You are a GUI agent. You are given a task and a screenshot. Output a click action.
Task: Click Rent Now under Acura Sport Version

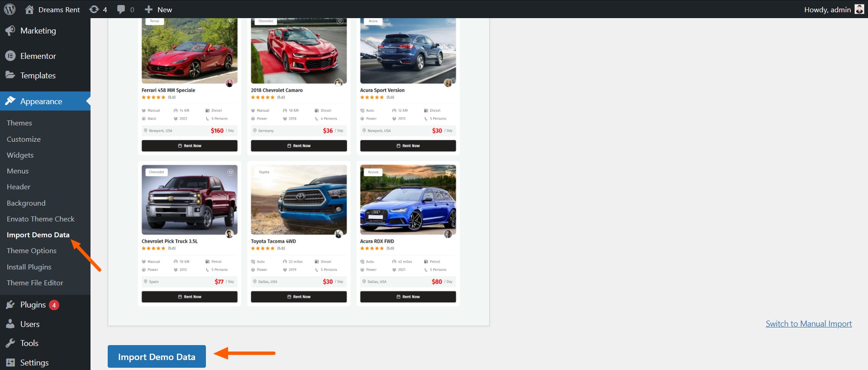[x=408, y=146]
